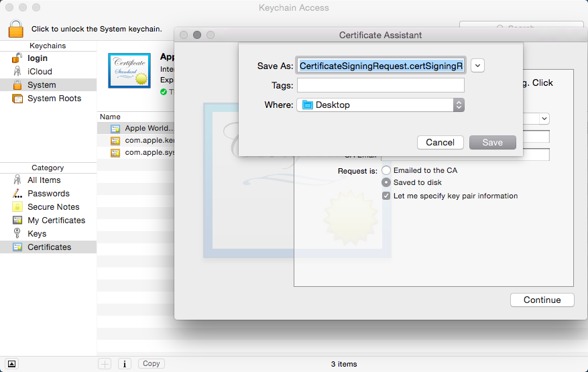Screen dimensions: 588x372
Task: Click the All Items keys icon
Action: pyautogui.click(x=17, y=180)
